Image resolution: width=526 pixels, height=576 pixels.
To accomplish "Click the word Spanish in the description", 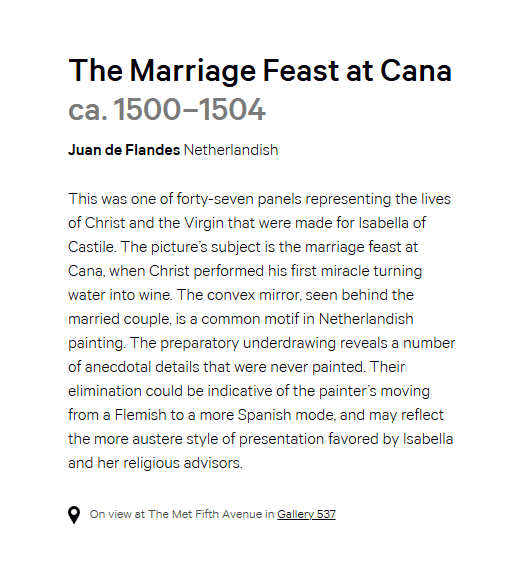I will (264, 415).
